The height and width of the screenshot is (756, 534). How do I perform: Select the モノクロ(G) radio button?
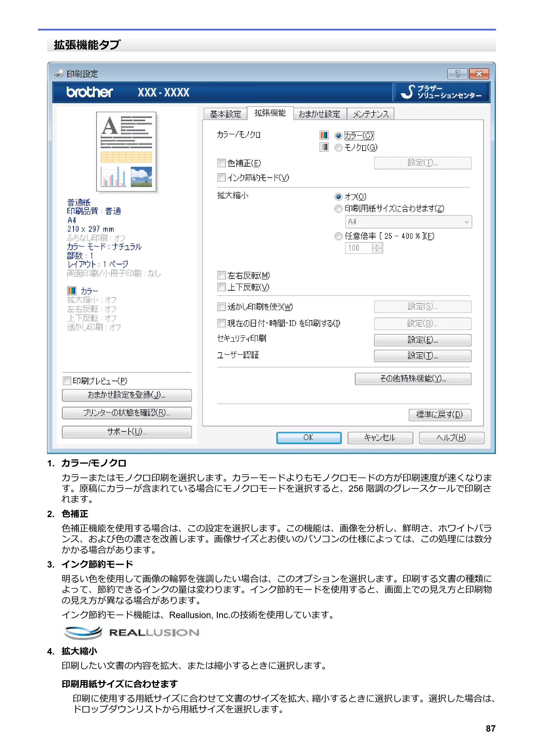tap(338, 148)
